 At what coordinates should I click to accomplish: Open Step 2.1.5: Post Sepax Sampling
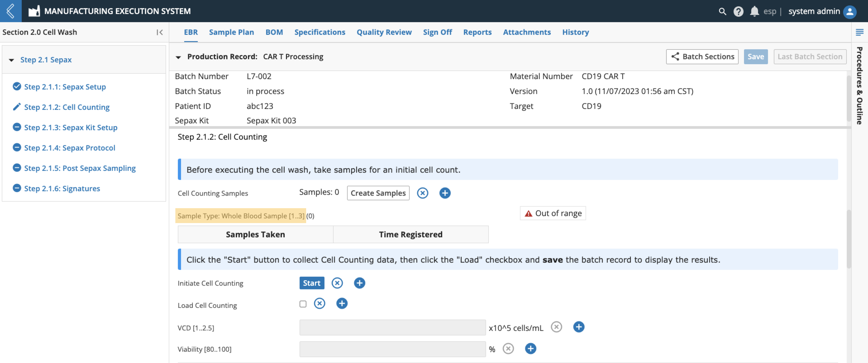[80, 168]
